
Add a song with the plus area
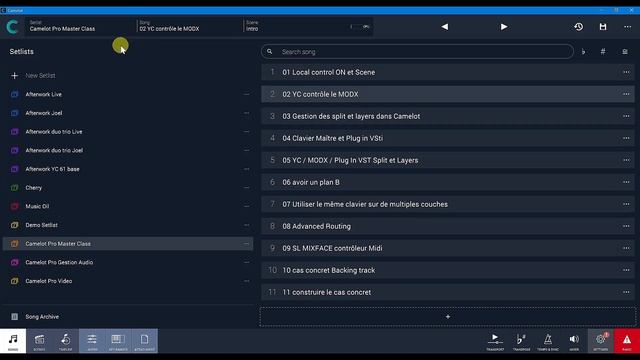click(447, 317)
